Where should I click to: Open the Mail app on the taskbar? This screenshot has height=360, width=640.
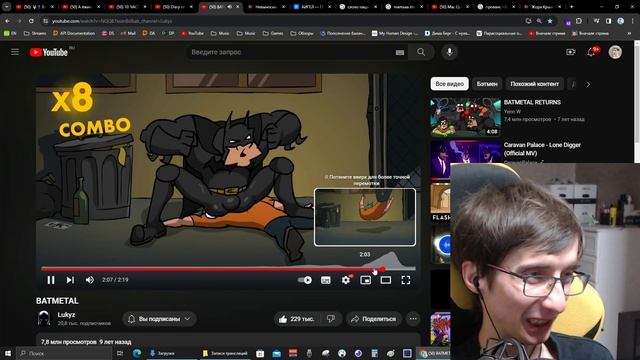click(277, 353)
